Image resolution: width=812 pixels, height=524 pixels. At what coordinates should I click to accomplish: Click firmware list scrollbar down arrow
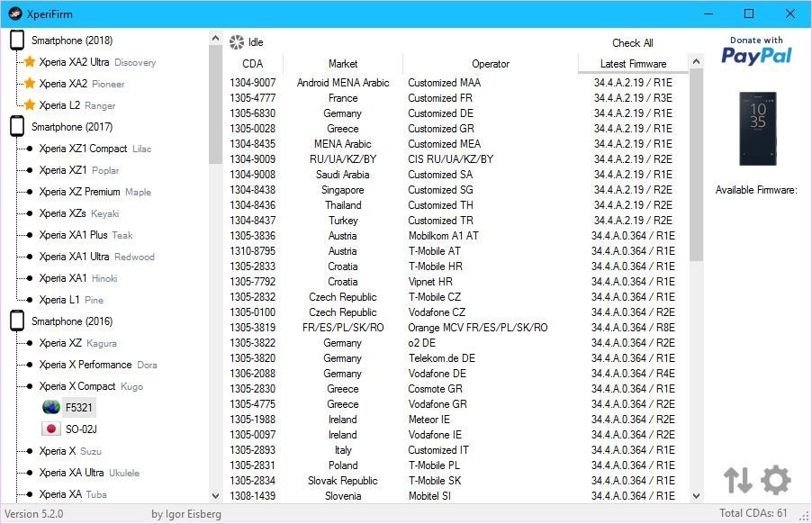coord(697,495)
